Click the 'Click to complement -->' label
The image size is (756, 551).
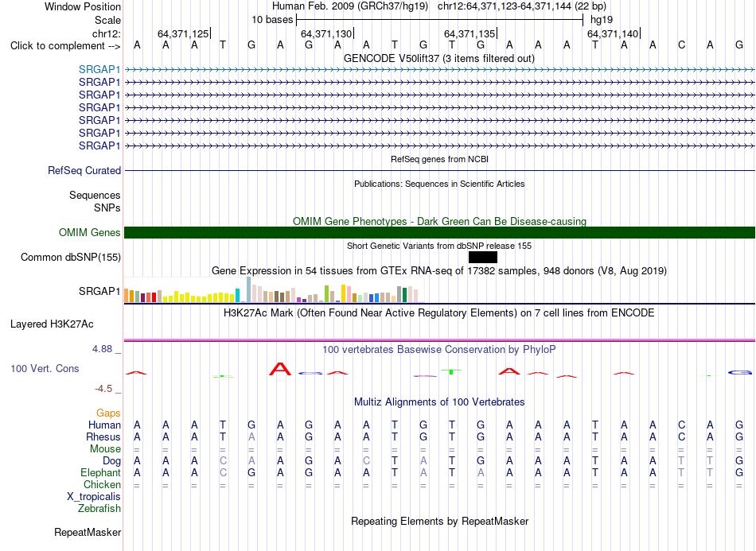click(x=65, y=46)
